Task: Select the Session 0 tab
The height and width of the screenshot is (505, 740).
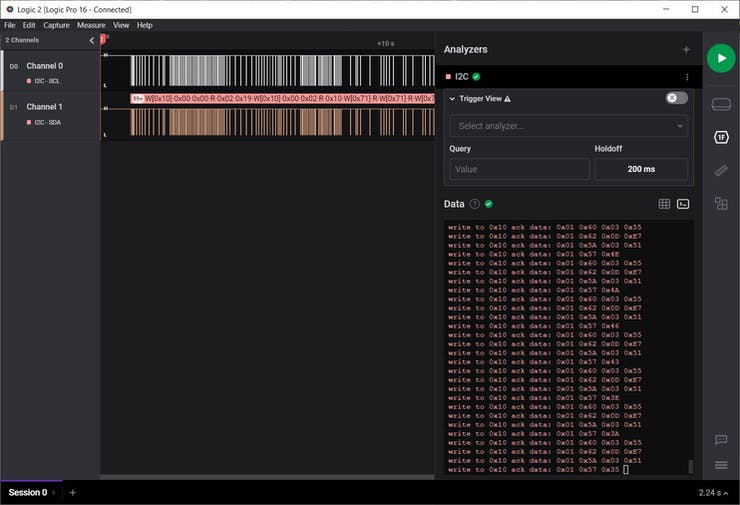Action: point(28,493)
